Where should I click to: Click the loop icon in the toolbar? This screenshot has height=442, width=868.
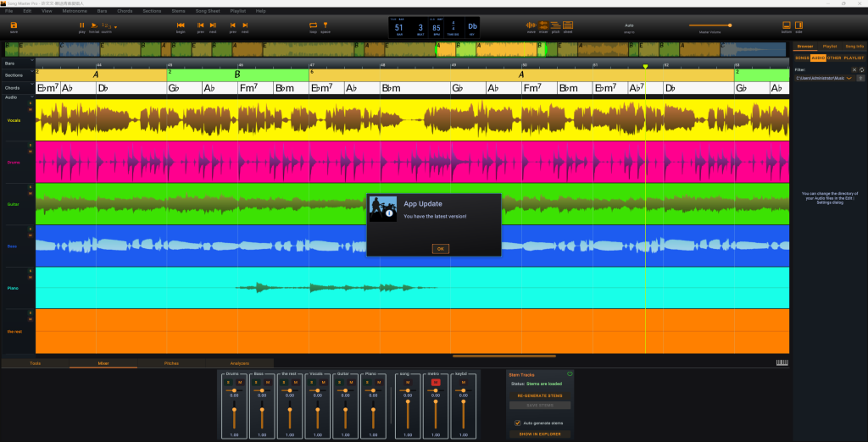click(x=313, y=25)
